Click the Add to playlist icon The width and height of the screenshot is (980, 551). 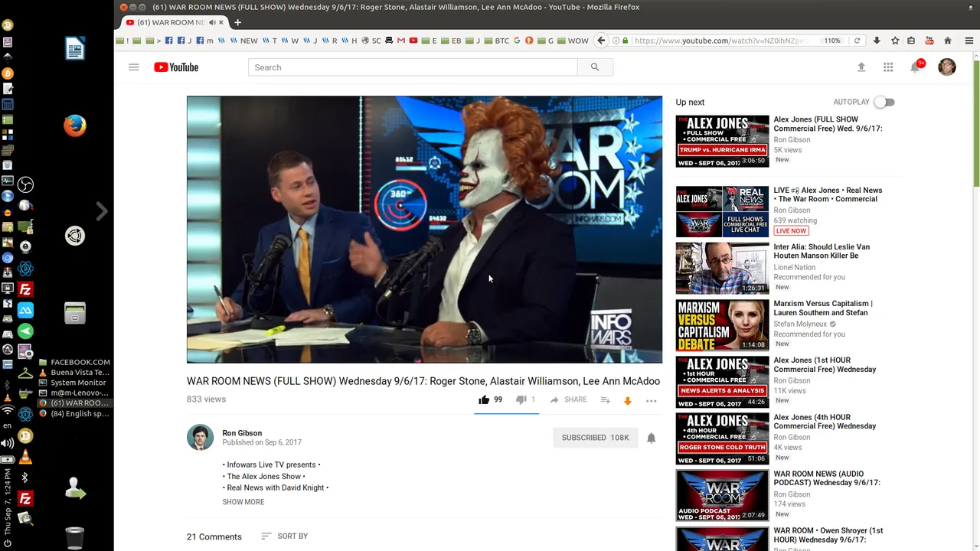coord(605,399)
